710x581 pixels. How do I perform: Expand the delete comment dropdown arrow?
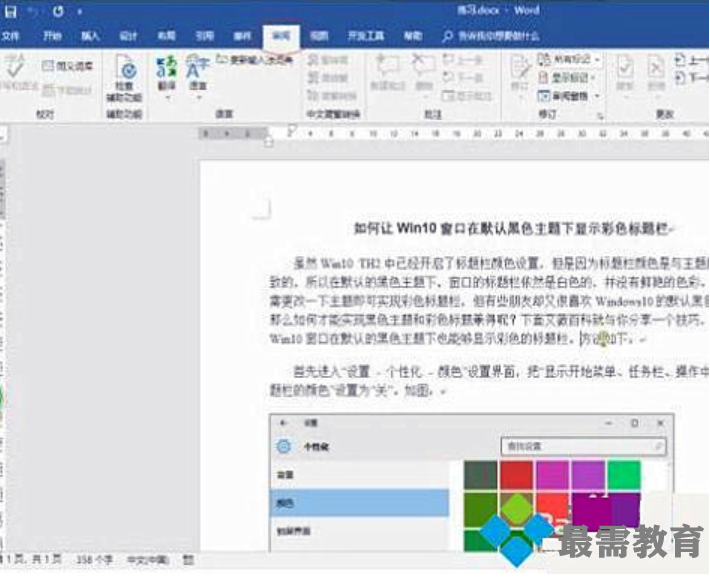coord(424,96)
